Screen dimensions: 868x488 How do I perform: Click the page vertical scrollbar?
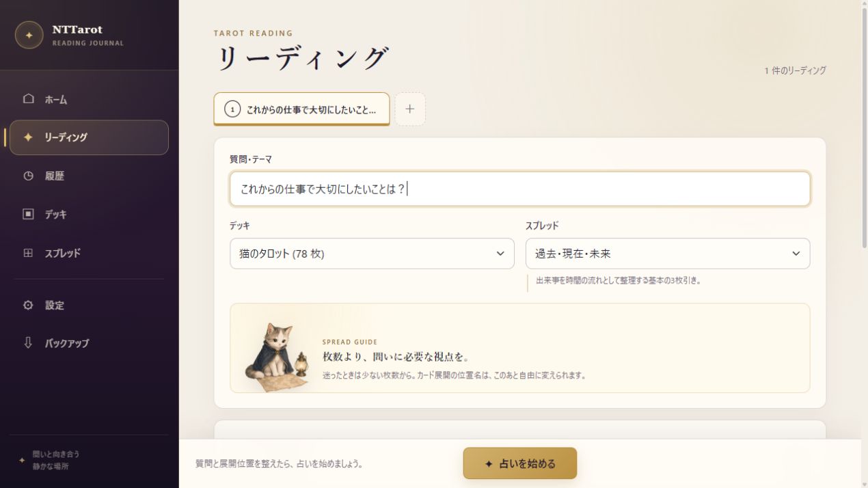click(864, 126)
